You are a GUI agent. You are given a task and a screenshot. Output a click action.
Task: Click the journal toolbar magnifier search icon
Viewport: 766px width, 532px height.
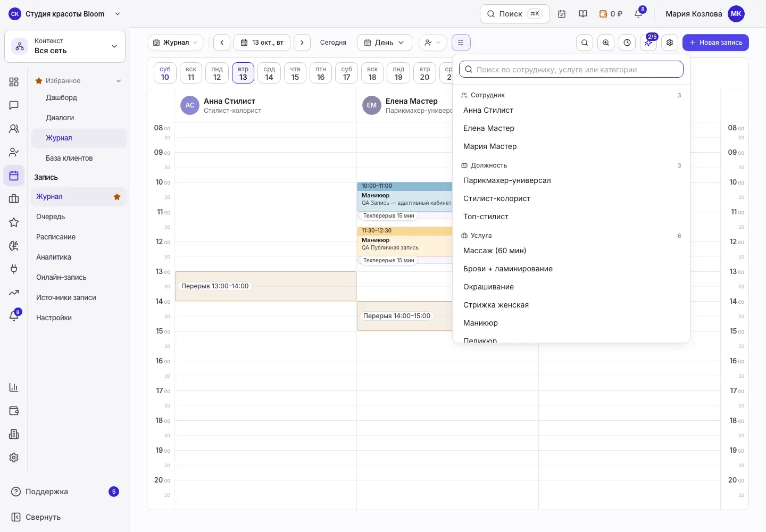(585, 43)
